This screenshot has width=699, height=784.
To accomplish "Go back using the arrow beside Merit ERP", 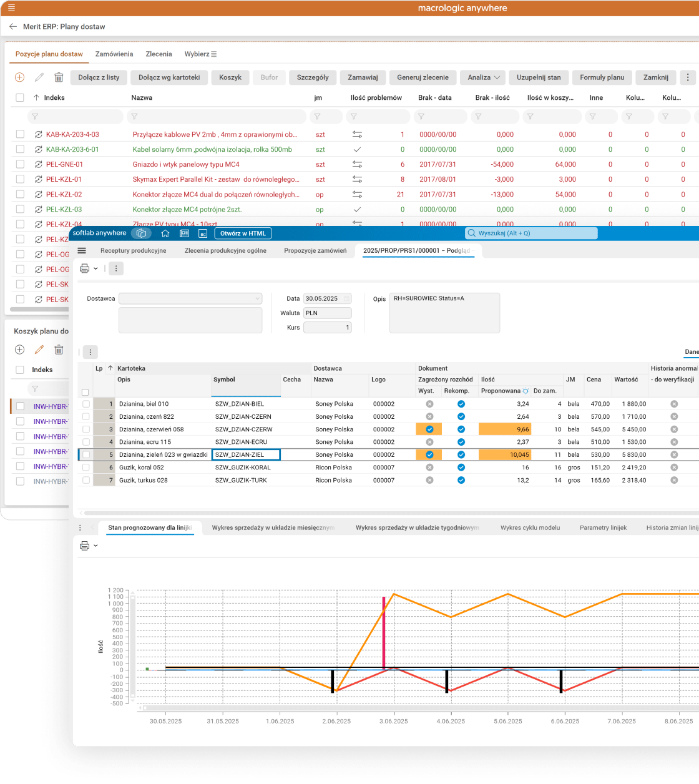I will (13, 27).
